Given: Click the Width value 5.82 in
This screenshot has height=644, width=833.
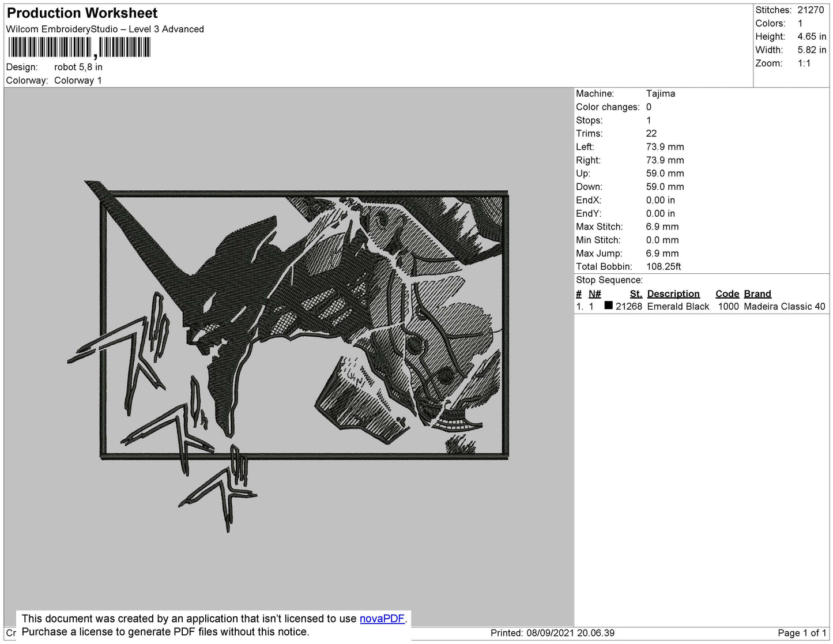Looking at the screenshot, I should pyautogui.click(x=812, y=50).
